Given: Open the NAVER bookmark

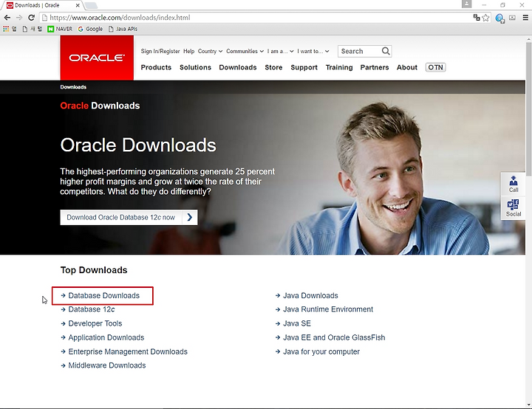Looking at the screenshot, I should pos(60,30).
